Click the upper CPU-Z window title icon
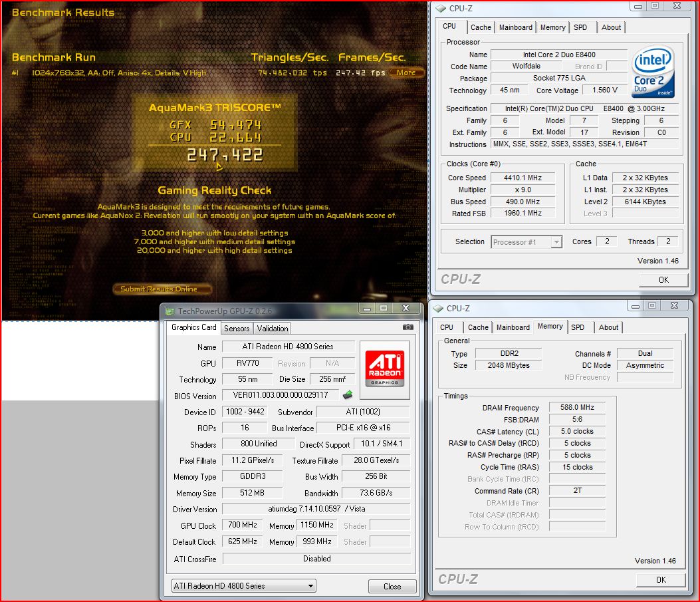The width and height of the screenshot is (700, 602). [441, 9]
